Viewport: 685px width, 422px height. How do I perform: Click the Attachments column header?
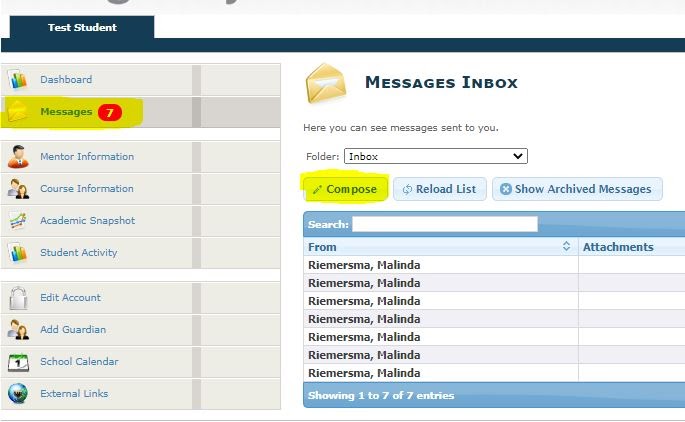tap(618, 247)
